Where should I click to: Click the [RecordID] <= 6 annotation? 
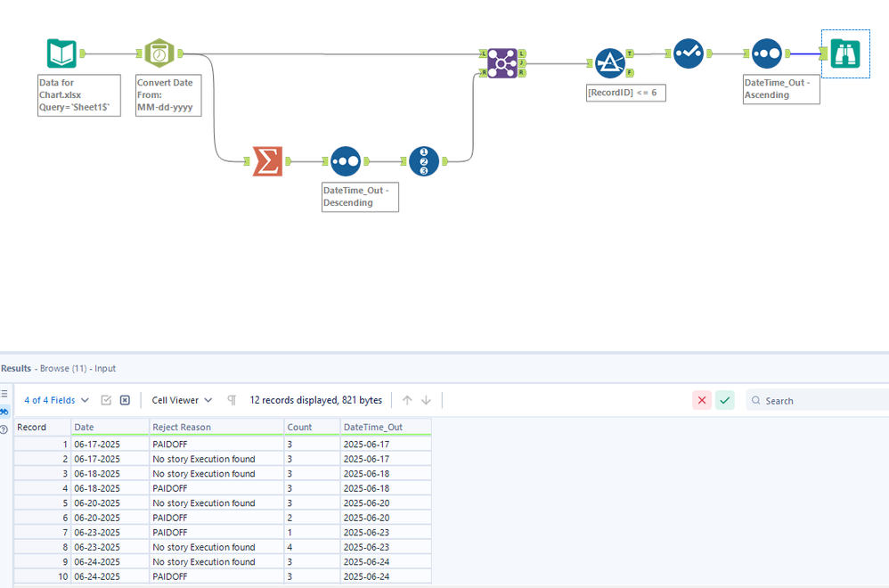click(x=626, y=93)
